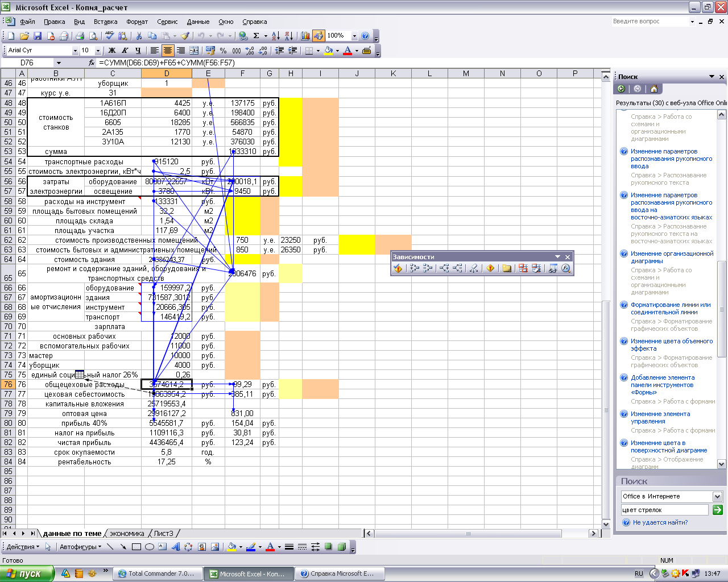728x582 pixels.
Task: Toggle left text alignment
Action: (x=154, y=51)
